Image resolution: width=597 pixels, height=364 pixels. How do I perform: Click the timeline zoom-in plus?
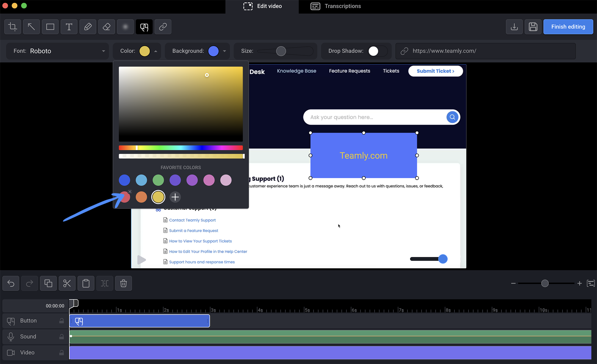tap(579, 284)
